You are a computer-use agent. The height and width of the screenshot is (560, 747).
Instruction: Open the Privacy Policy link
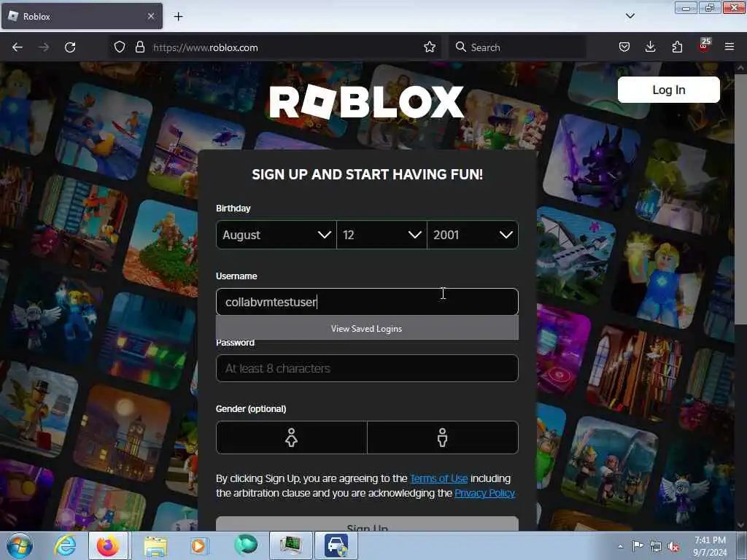(x=484, y=494)
